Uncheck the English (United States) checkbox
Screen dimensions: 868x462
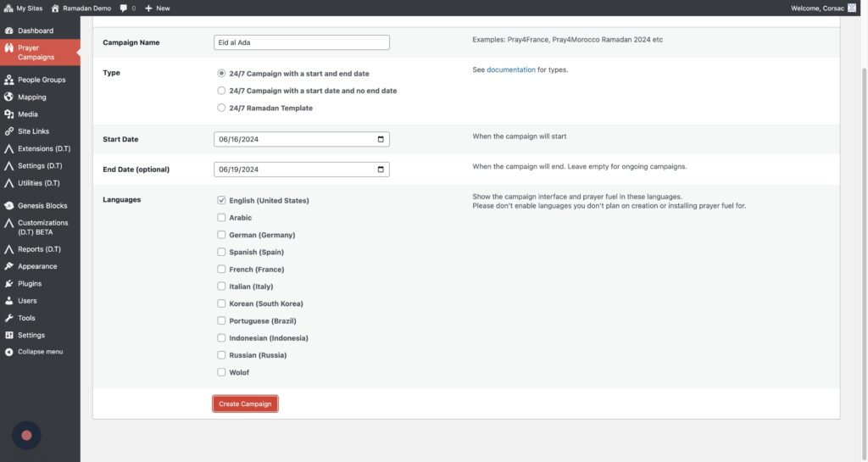pos(221,201)
